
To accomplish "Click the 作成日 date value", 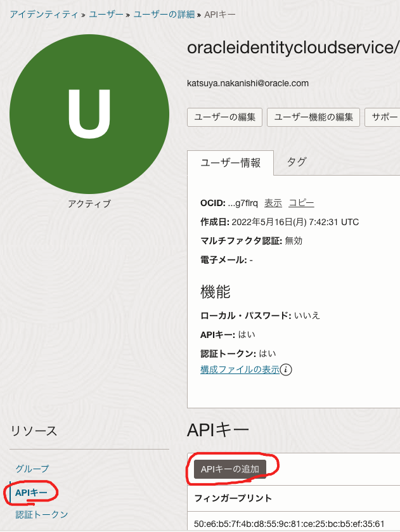I will [x=295, y=222].
